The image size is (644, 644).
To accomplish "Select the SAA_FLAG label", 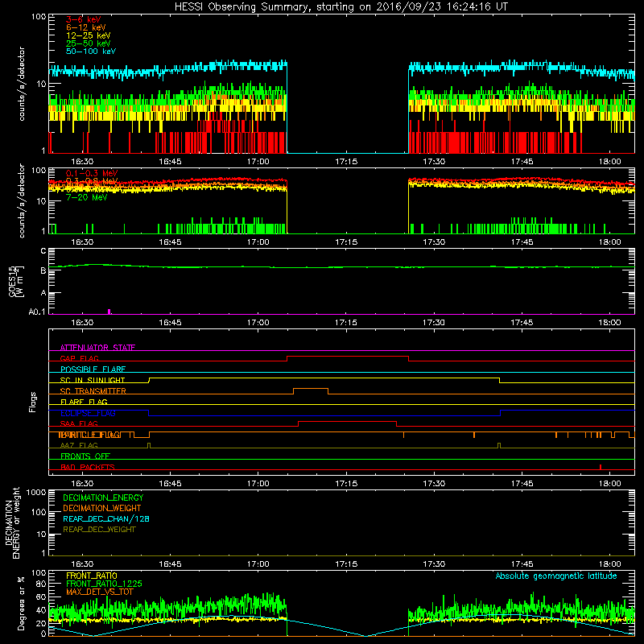I will click(79, 424).
